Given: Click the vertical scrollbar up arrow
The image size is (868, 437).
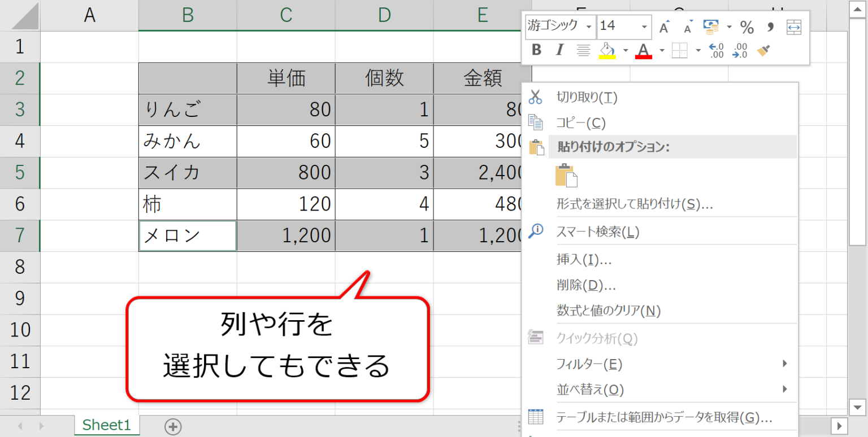Looking at the screenshot, I should (857, 9).
